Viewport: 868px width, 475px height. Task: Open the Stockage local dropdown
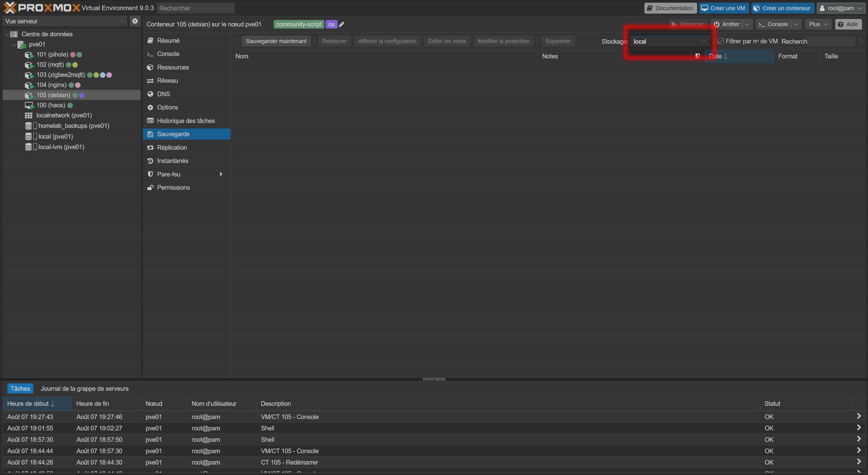click(704, 41)
